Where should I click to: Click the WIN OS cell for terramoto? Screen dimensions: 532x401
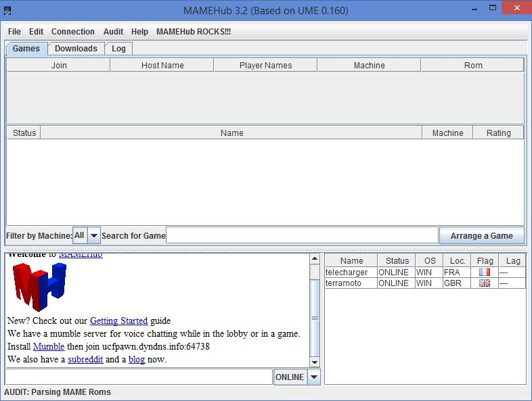(429, 283)
